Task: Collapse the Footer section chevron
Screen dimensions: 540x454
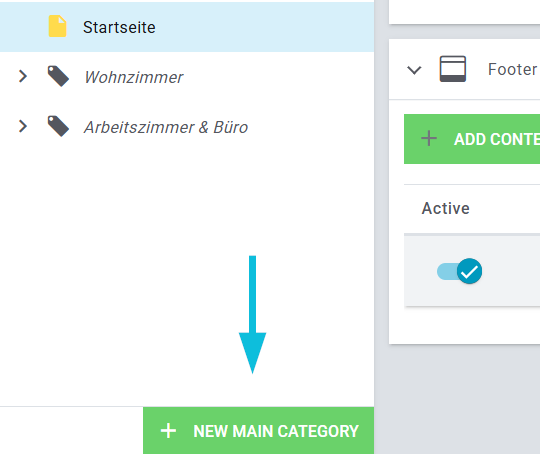Action: coord(414,70)
